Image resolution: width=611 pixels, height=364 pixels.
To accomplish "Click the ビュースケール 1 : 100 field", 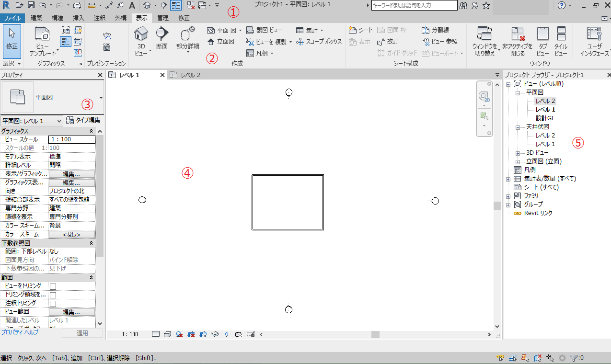I will (72, 139).
